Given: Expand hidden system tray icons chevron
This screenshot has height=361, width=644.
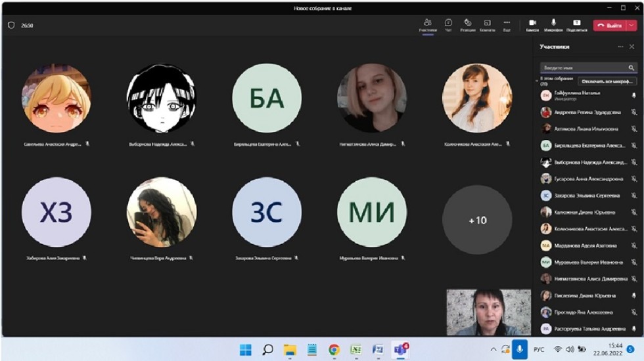Looking at the screenshot, I should pos(494,349).
